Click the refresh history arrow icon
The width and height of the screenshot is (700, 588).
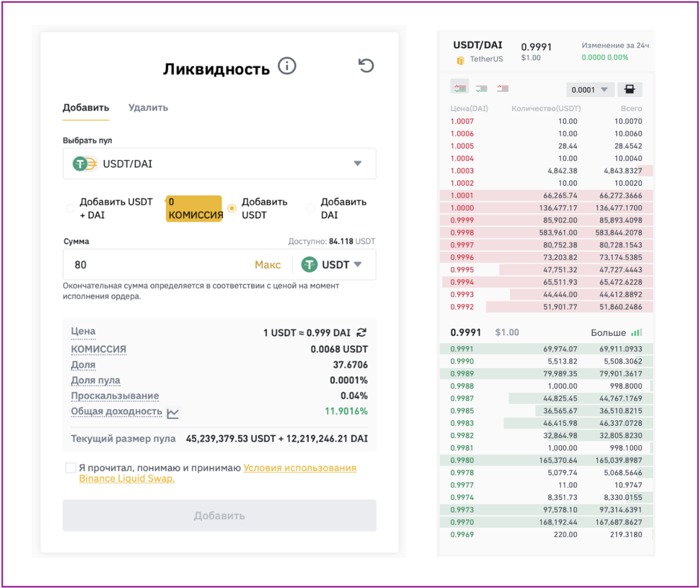click(x=366, y=65)
